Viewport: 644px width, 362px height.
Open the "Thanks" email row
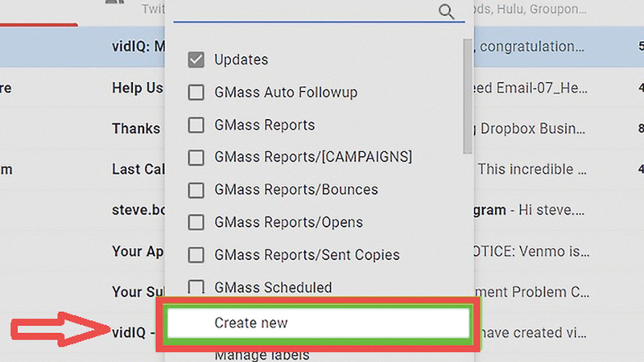point(136,129)
